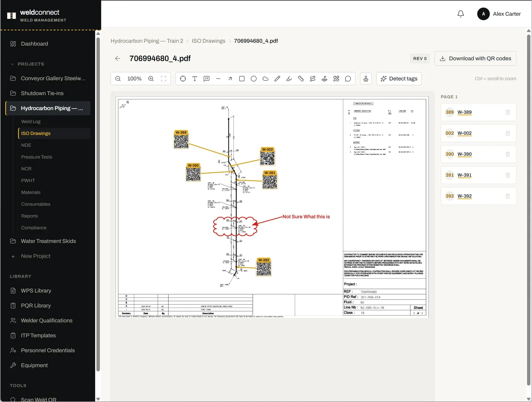Open W-390 tag link in page list

tap(465, 154)
